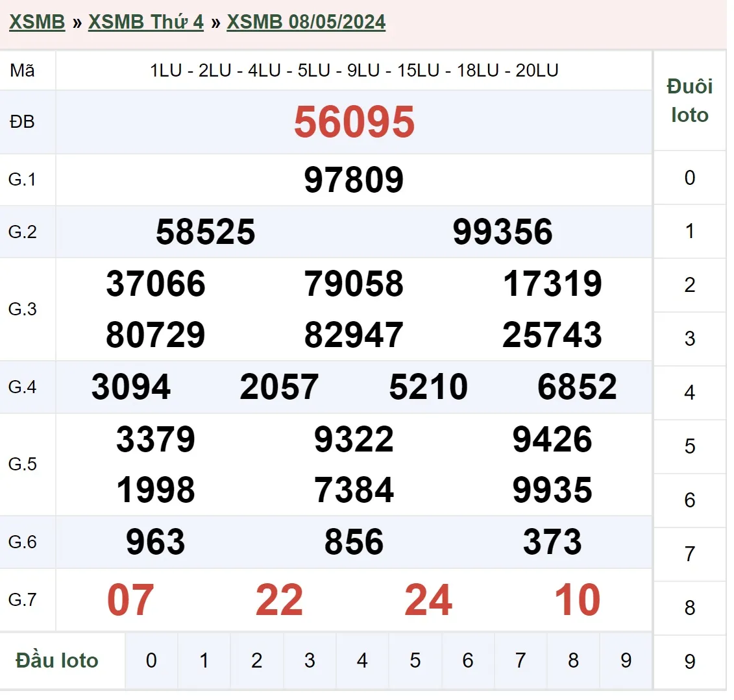
Task: Click the G.2 prize number 99356
Action: pyautogui.click(x=502, y=232)
